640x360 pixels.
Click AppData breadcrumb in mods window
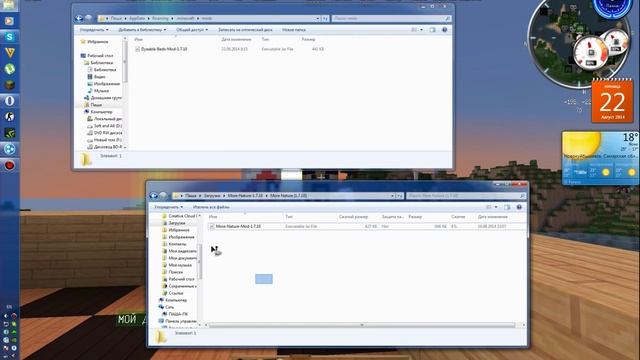[137, 18]
